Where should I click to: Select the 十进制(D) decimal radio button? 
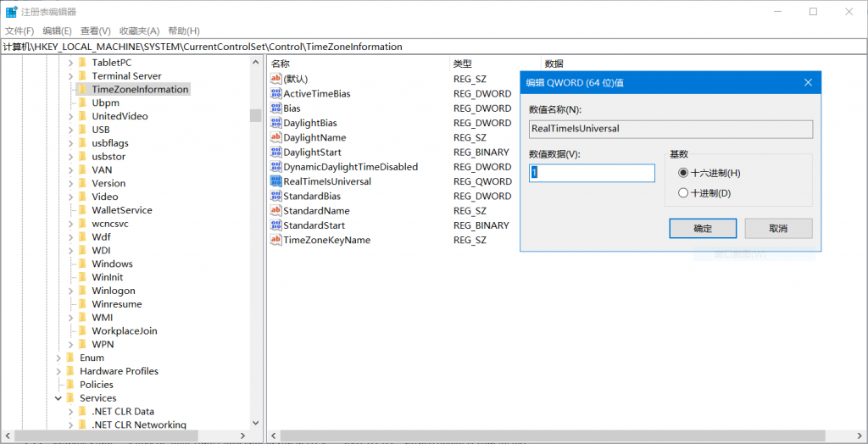point(683,193)
